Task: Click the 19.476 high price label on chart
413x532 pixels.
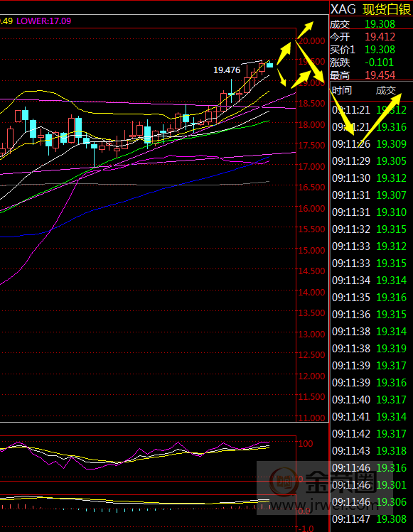Action: 227,70
